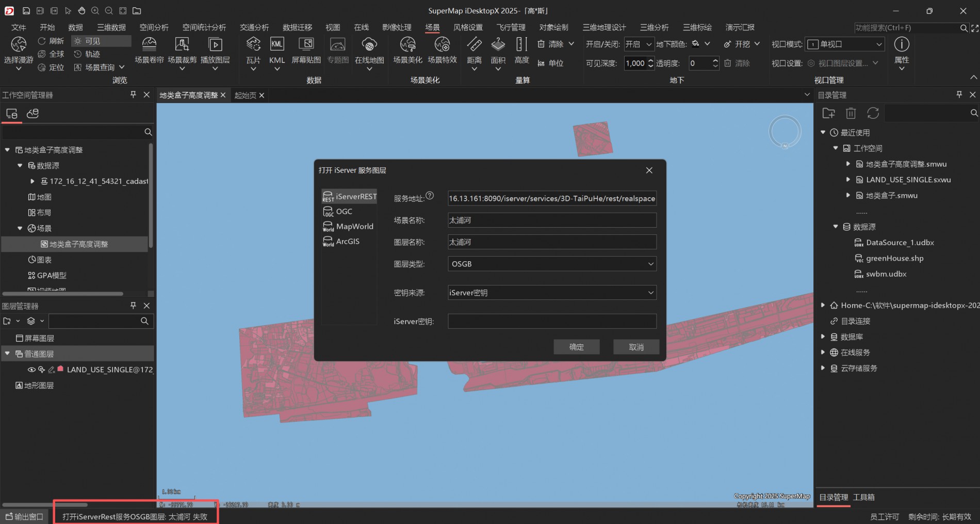The image size is (980, 524).
Task: Open the 场景美化 scene beautify tool
Action: pyautogui.click(x=407, y=45)
